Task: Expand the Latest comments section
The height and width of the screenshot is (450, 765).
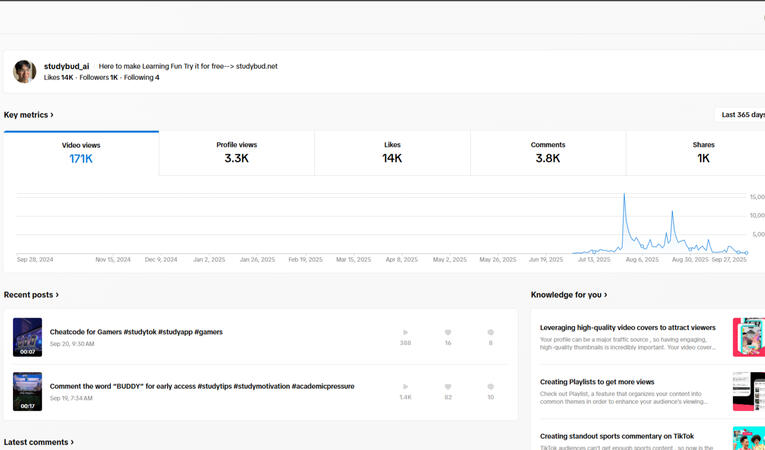Action: tap(38, 442)
